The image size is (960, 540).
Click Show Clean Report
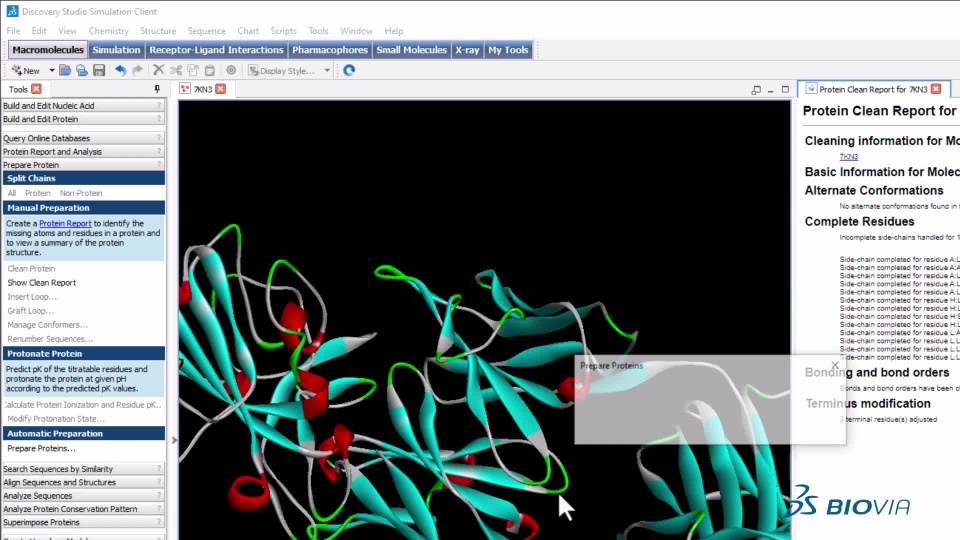[x=42, y=283]
